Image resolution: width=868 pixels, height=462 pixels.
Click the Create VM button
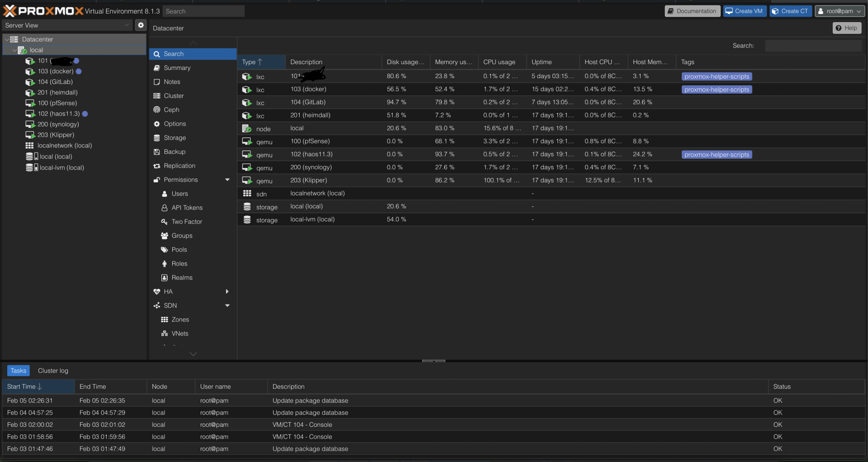point(745,11)
